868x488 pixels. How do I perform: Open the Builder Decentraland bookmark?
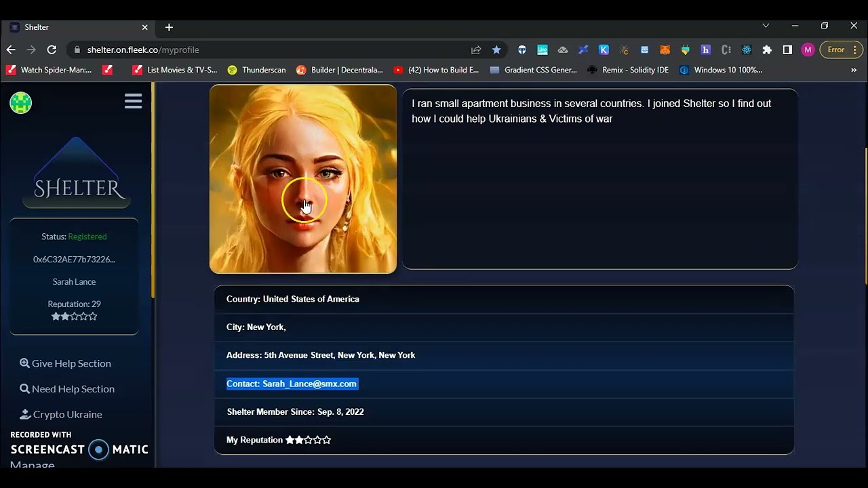pyautogui.click(x=340, y=70)
